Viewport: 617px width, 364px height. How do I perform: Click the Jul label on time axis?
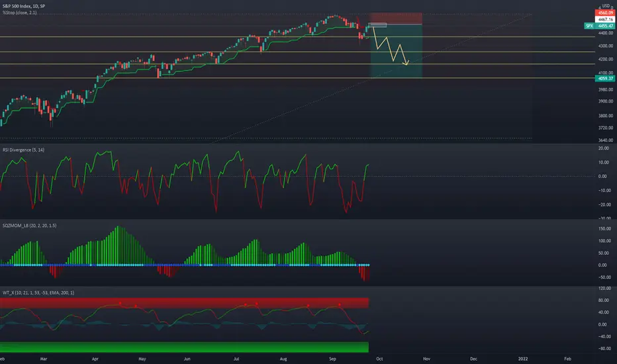pyautogui.click(x=236, y=359)
